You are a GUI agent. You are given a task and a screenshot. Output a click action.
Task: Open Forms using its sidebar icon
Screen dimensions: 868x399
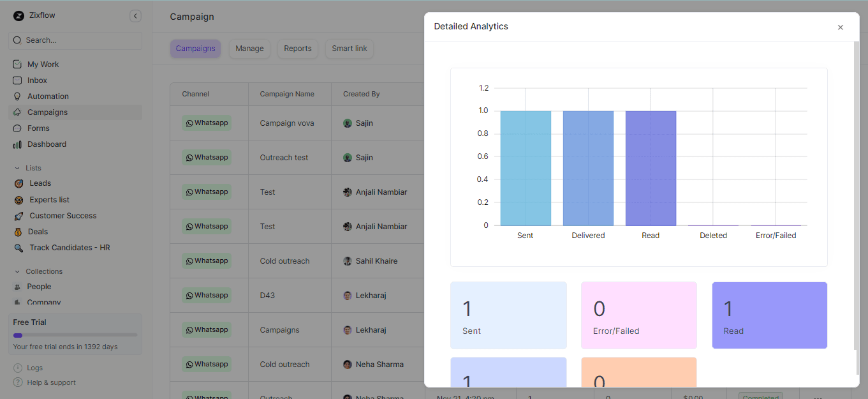pyautogui.click(x=17, y=128)
